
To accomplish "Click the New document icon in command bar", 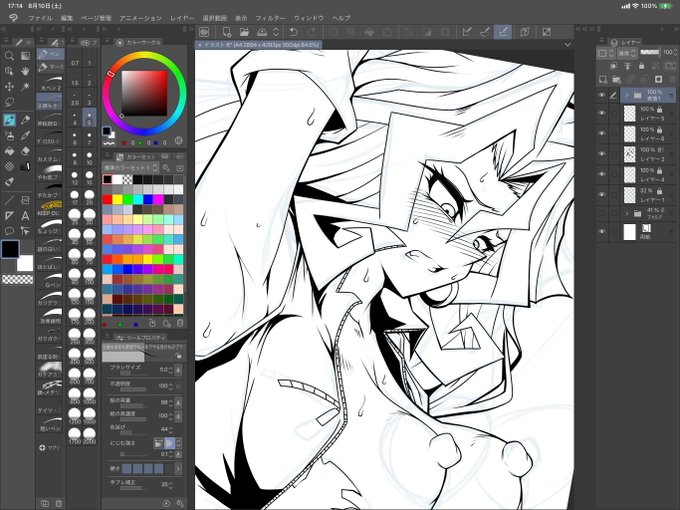I will click(x=226, y=32).
